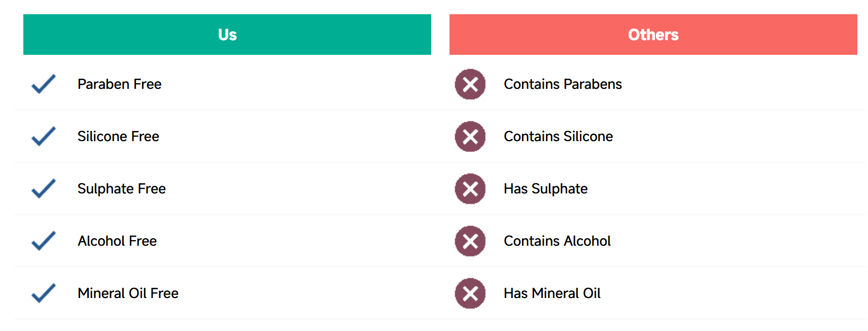The width and height of the screenshot is (868, 331).
Task: Click the checkmark beside Silicone Free
Action: click(44, 137)
